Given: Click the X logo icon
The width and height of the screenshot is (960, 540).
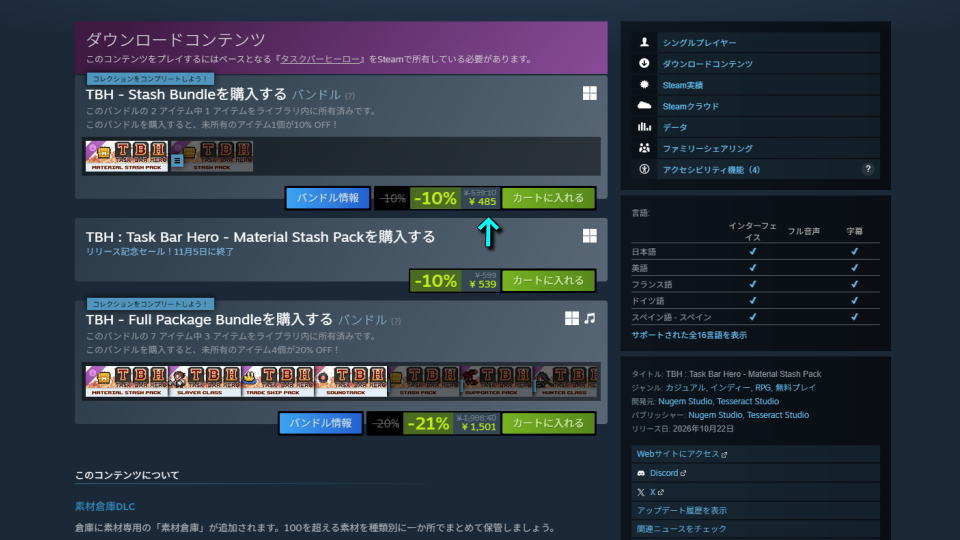Looking at the screenshot, I should (641, 492).
